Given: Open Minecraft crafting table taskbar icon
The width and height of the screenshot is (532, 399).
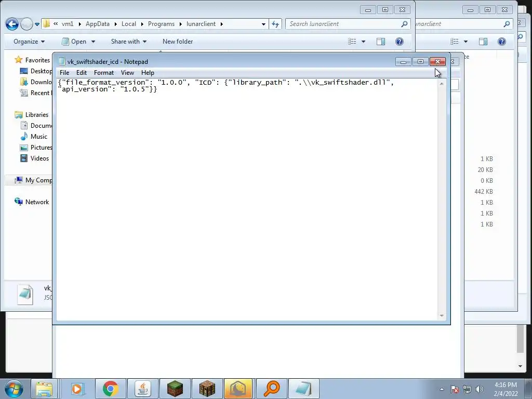Looking at the screenshot, I should (x=207, y=389).
